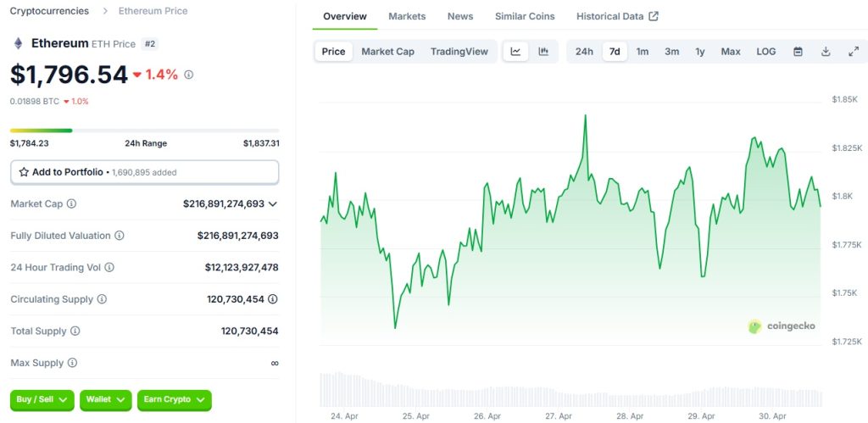Open the Buy / Sell dropdown
Viewport: 868px width, 423px height.
pyautogui.click(x=42, y=400)
